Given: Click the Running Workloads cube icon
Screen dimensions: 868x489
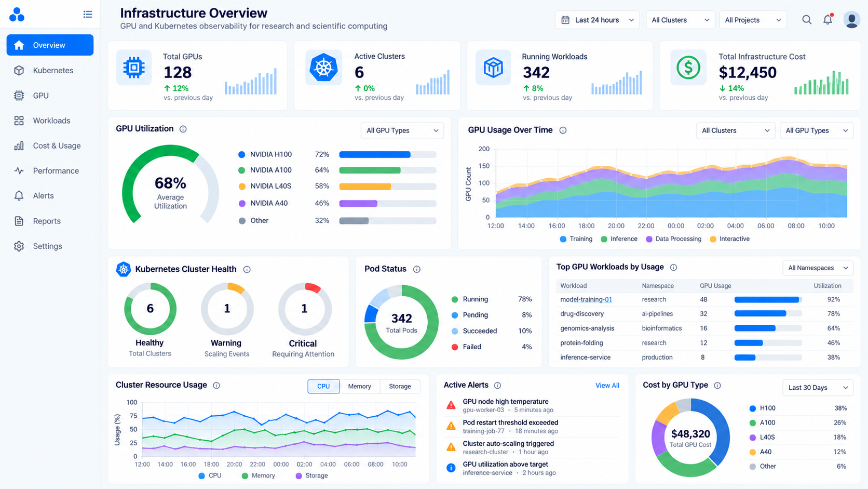Looking at the screenshot, I should pyautogui.click(x=493, y=68).
